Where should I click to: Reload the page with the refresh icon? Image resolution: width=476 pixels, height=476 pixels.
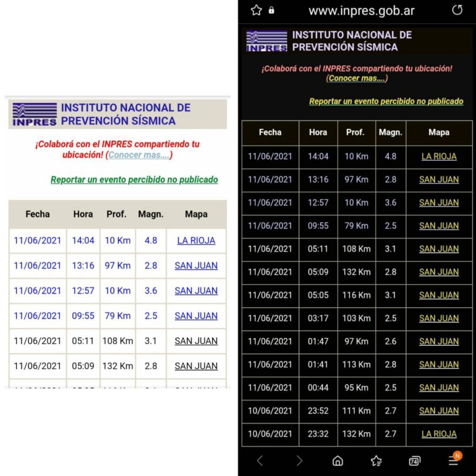coord(457,10)
